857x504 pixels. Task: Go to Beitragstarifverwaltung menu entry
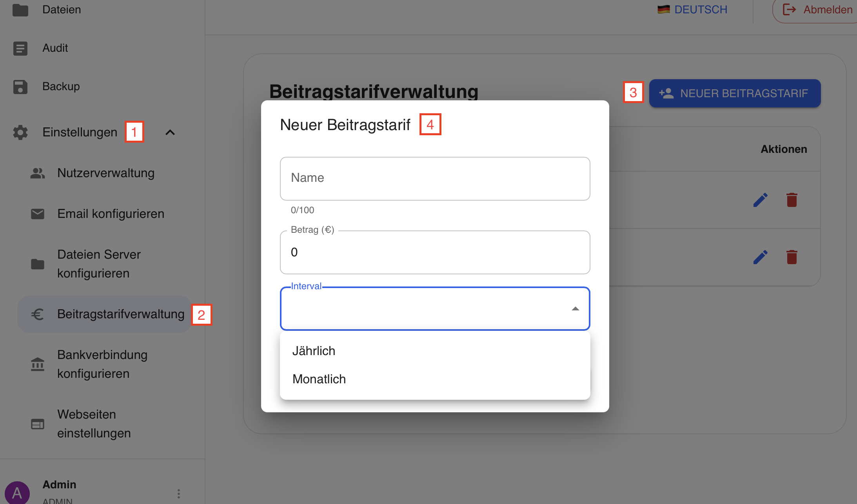click(104, 314)
